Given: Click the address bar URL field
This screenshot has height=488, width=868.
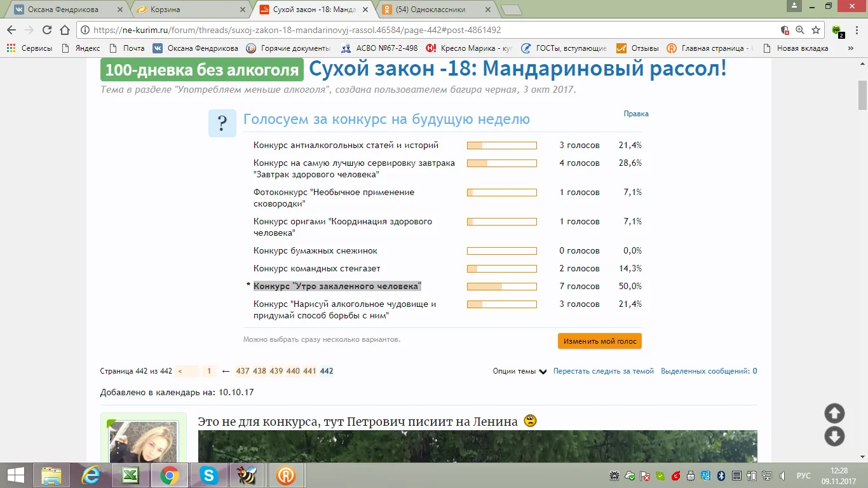Looking at the screenshot, I should coord(432,30).
